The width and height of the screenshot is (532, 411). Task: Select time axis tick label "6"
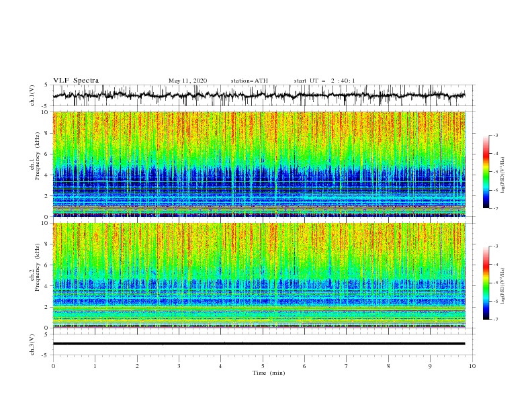coord(304,366)
